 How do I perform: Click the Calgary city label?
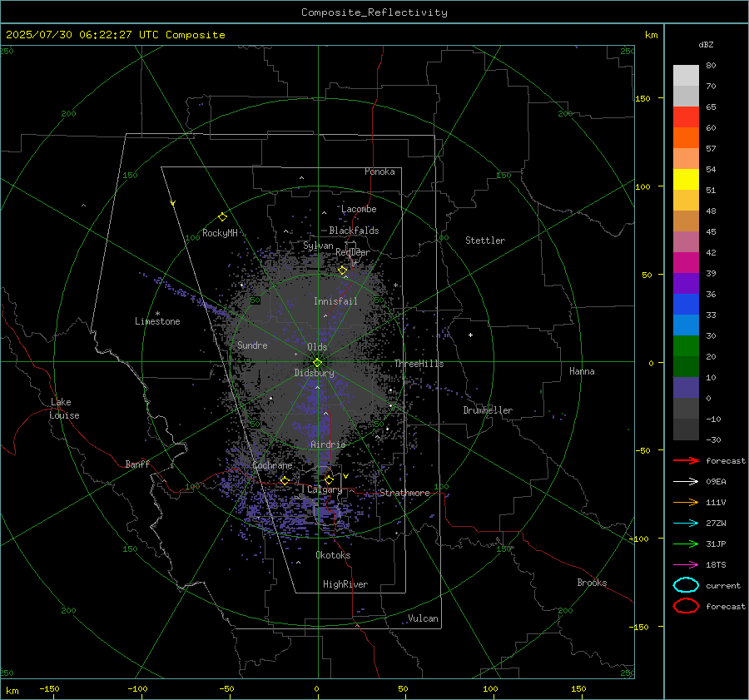(325, 489)
